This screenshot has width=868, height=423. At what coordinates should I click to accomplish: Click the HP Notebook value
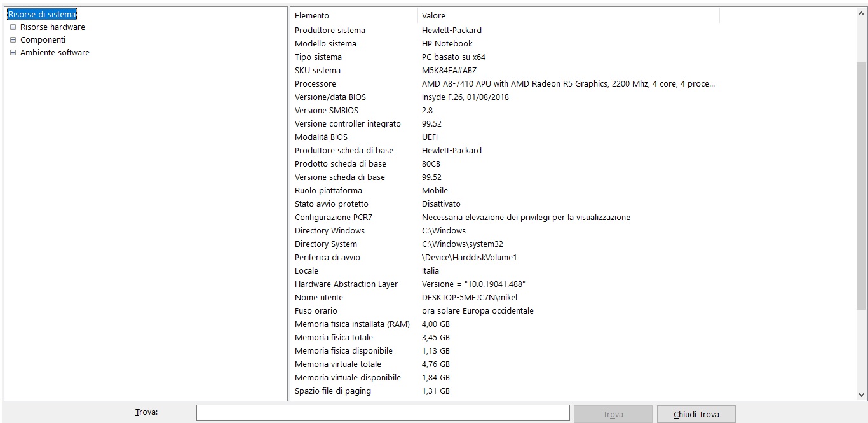pos(447,43)
